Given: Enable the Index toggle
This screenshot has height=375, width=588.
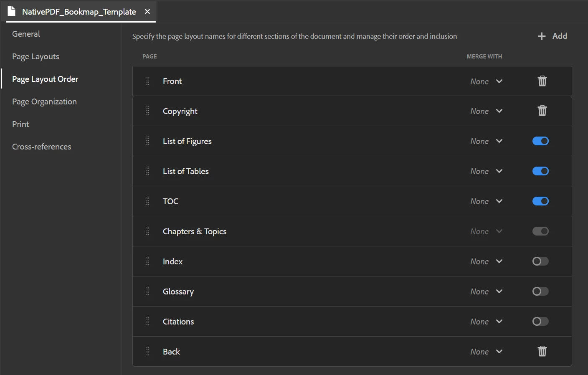Looking at the screenshot, I should click(540, 261).
